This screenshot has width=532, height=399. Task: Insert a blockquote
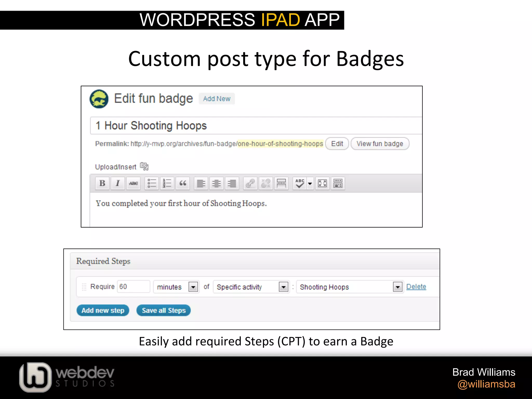coord(183,183)
